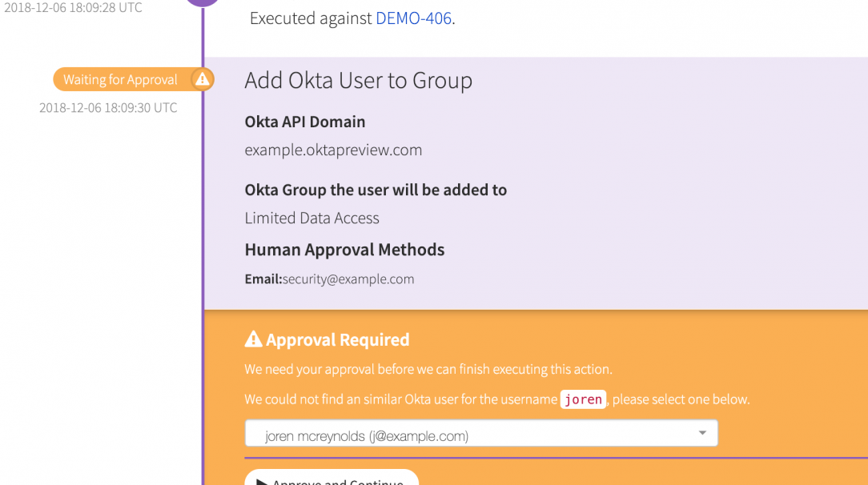Open the DEMO-406 link
The height and width of the screenshot is (485, 868).
pos(413,18)
